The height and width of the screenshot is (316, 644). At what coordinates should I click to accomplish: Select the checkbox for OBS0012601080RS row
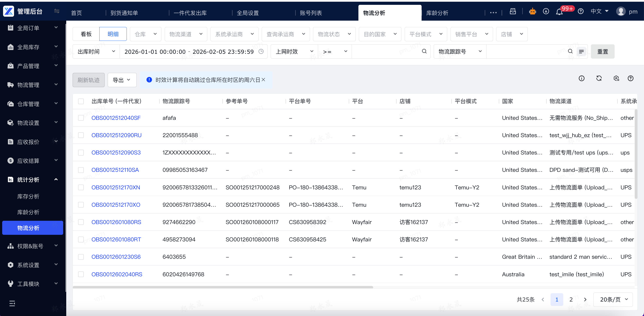click(81, 222)
